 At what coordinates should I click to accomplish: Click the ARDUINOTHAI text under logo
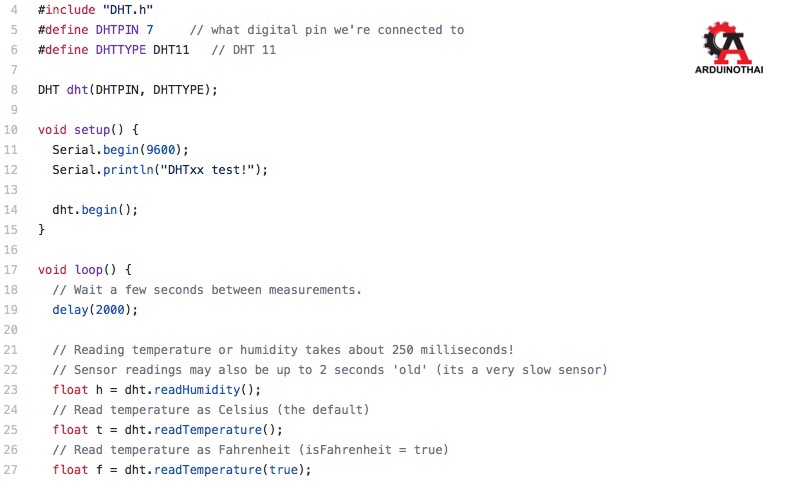pyautogui.click(x=729, y=70)
